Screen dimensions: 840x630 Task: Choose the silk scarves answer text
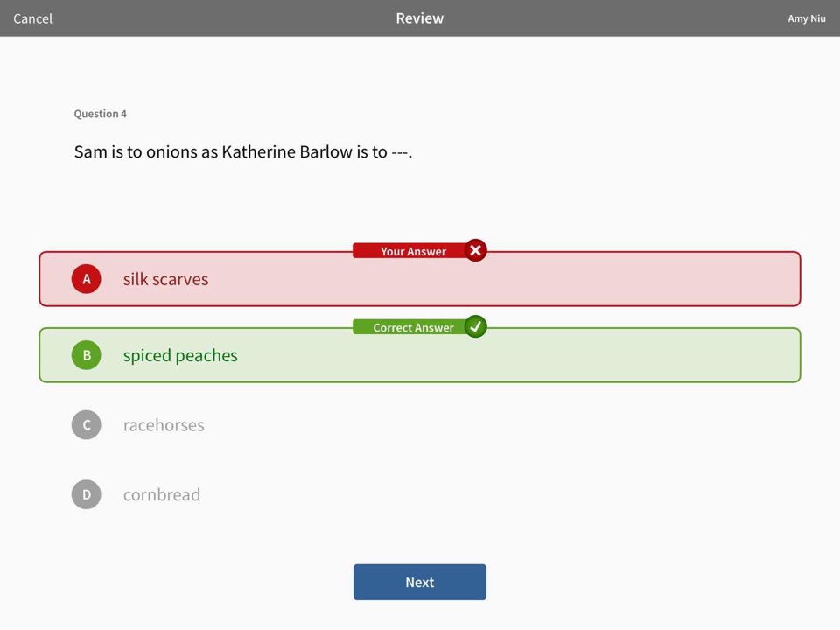tap(165, 279)
